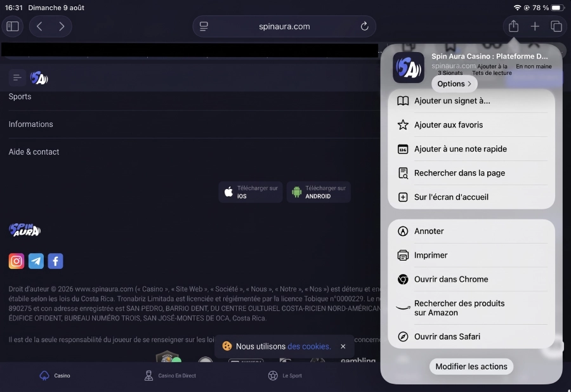
Task: Tap the Spin Aura footer logo
Action: click(25, 230)
